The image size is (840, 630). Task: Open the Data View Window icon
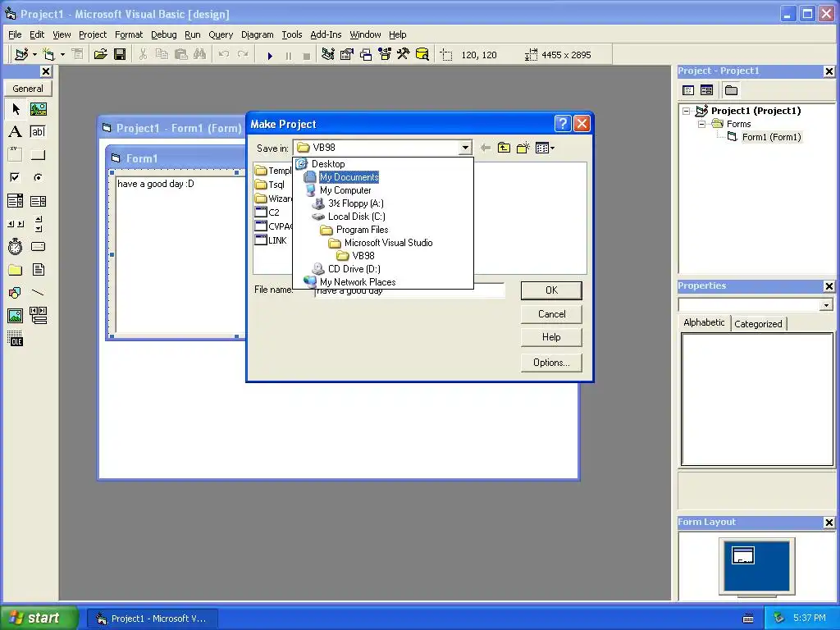[422, 55]
